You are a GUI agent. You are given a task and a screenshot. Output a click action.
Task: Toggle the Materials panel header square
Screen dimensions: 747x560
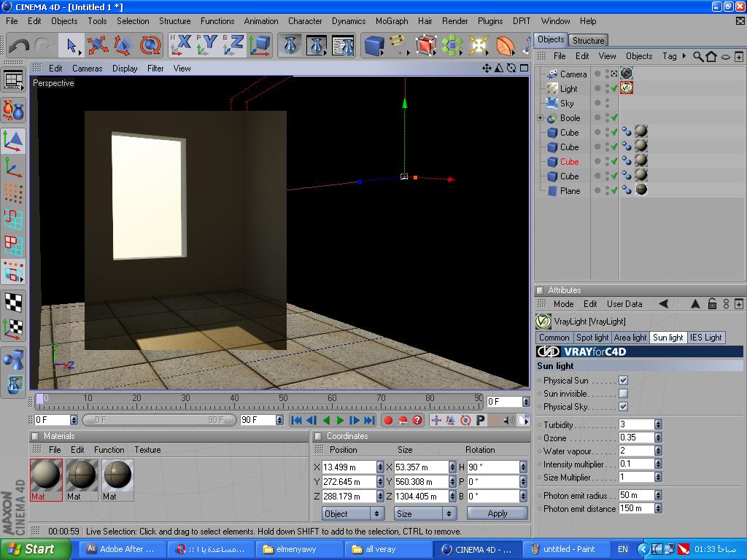[x=35, y=436]
